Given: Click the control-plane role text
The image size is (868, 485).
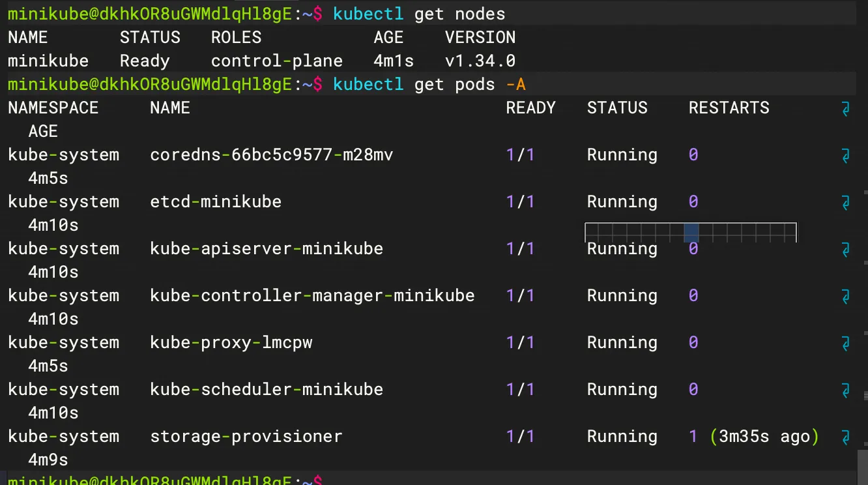Looking at the screenshot, I should 276,61.
